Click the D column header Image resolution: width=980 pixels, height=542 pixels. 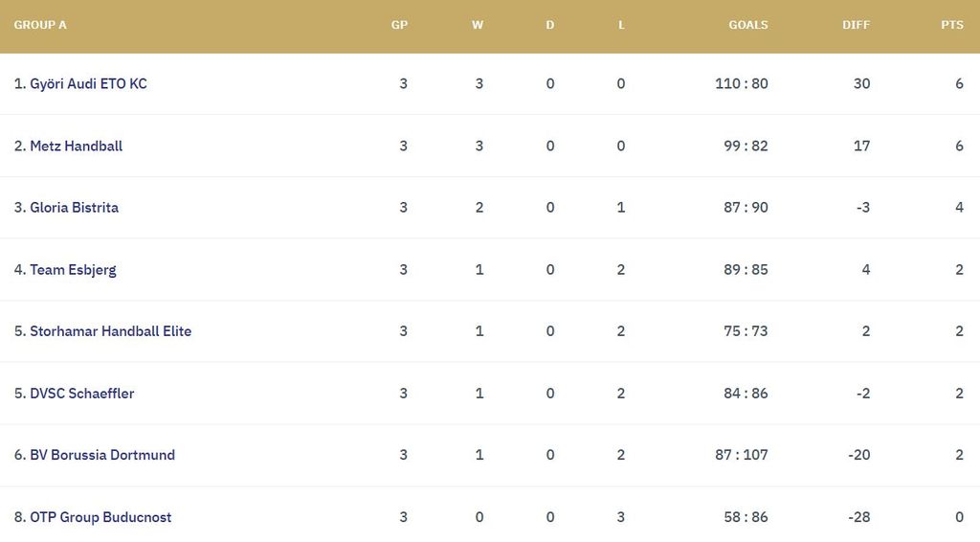(550, 25)
